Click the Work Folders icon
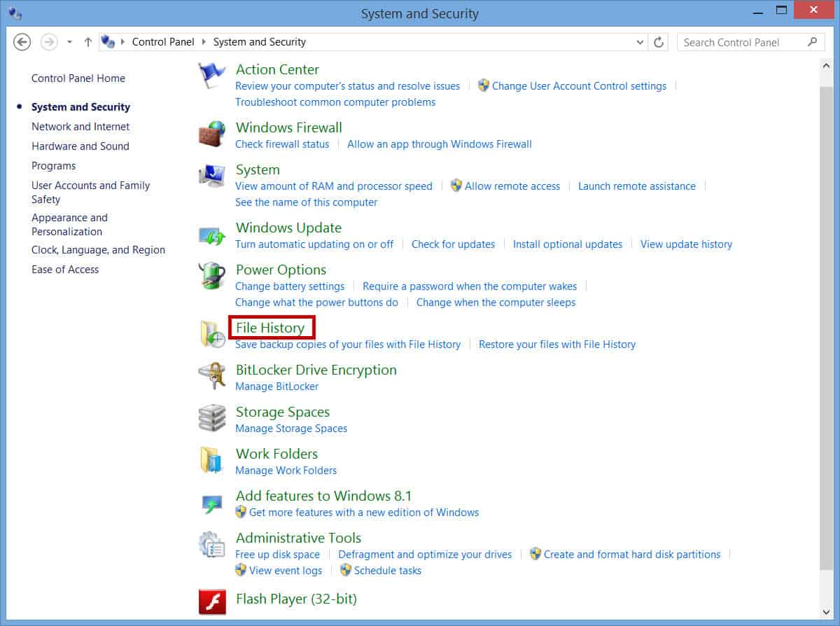Viewport: 840px width, 626px height. 212,460
